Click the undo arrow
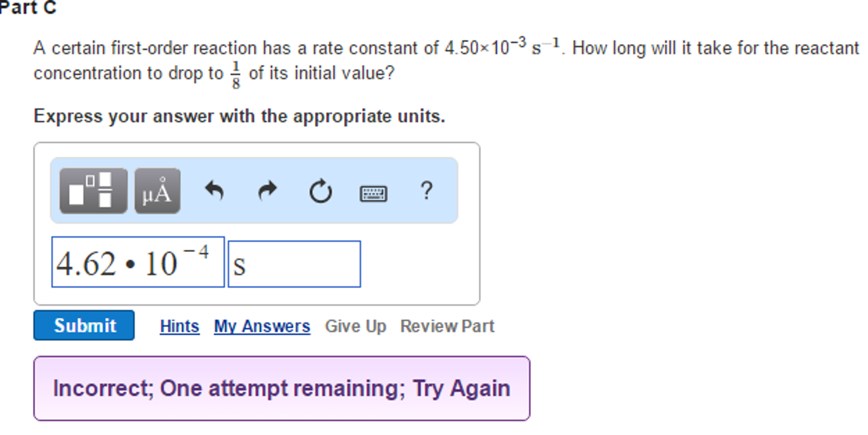Screen dimensions: 868x435 pyautogui.click(x=214, y=191)
